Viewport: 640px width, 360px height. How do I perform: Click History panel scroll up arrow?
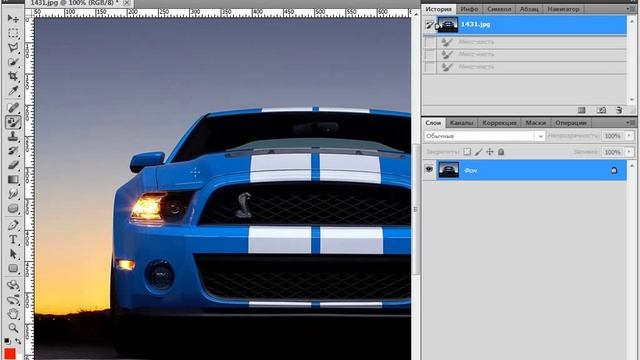[x=632, y=20]
